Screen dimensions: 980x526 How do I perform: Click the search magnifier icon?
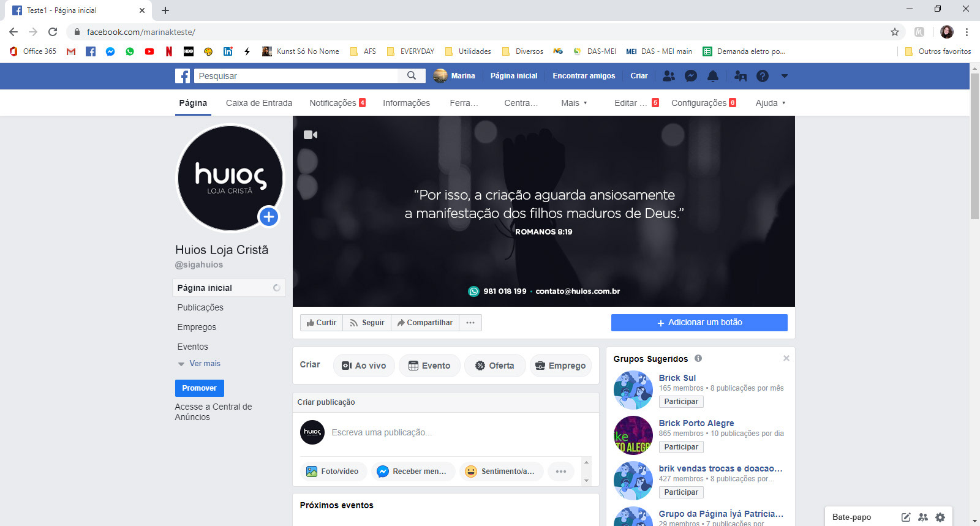pos(412,75)
